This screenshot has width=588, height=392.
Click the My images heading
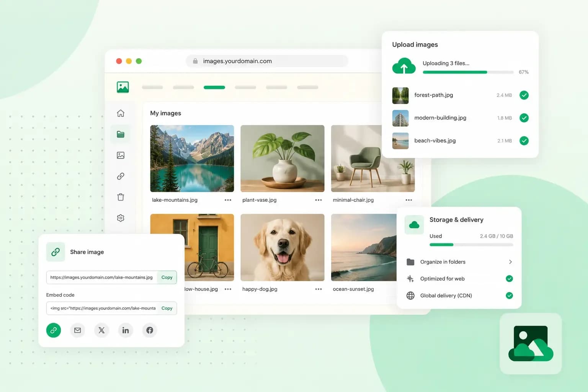tap(166, 113)
